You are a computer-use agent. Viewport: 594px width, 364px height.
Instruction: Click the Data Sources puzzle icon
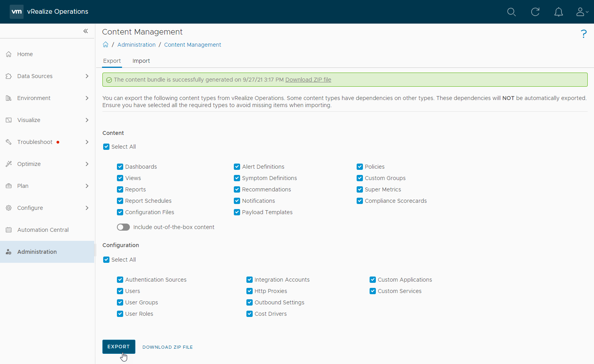(9, 76)
